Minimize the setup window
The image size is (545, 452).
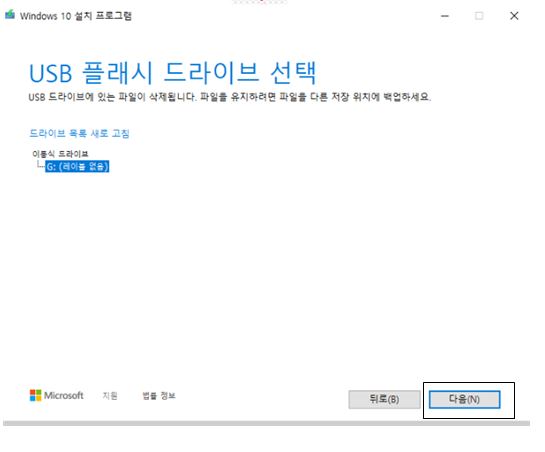point(445,16)
